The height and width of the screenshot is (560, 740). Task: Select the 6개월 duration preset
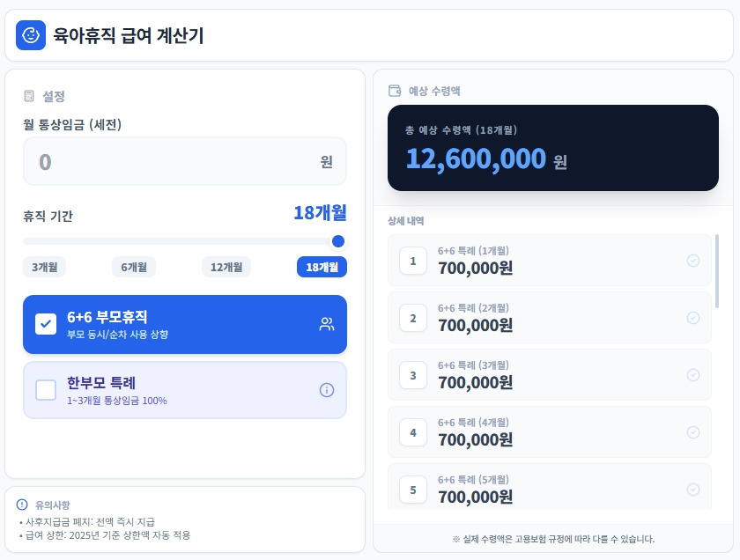click(134, 267)
